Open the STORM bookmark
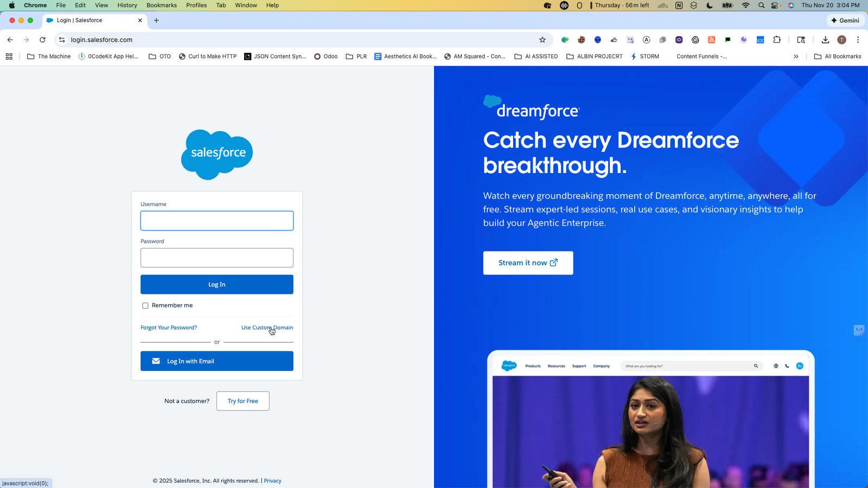The image size is (868, 488). 644,56
